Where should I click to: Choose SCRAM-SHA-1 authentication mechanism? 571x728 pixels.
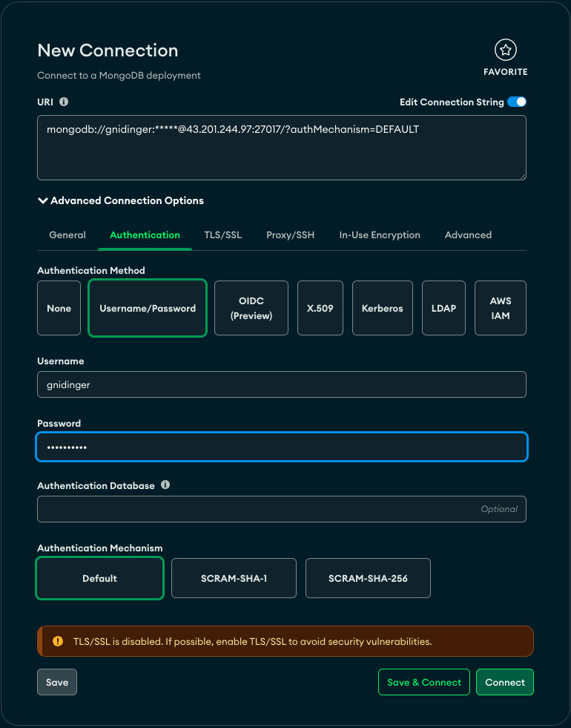coord(234,578)
